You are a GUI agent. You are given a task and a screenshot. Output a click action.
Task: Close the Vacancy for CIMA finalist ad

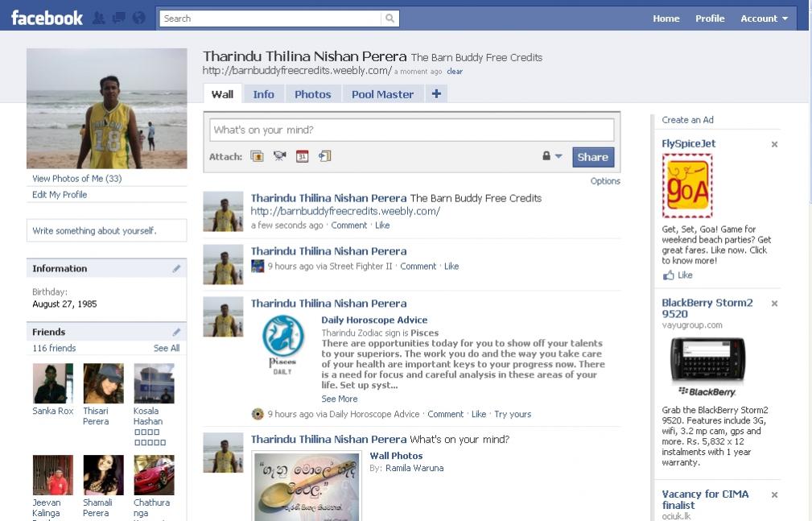(x=774, y=495)
